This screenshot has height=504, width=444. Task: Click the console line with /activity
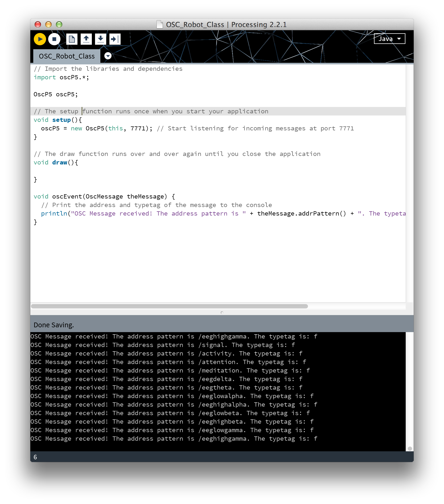point(166,353)
